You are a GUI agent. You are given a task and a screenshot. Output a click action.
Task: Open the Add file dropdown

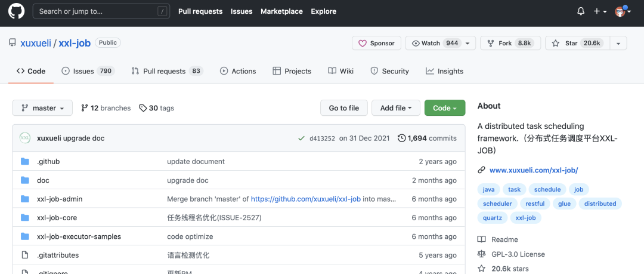point(396,108)
